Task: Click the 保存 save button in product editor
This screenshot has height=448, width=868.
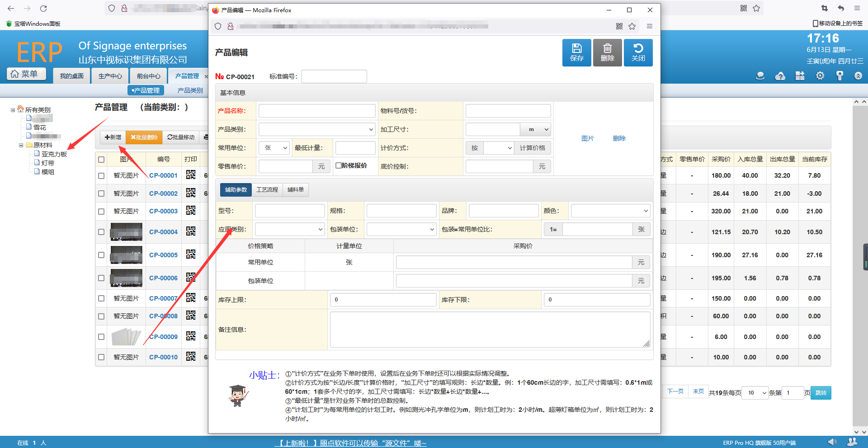Action: pos(576,52)
